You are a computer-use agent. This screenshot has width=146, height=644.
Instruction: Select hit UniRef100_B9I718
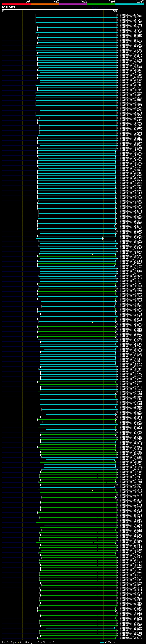(131, 27)
